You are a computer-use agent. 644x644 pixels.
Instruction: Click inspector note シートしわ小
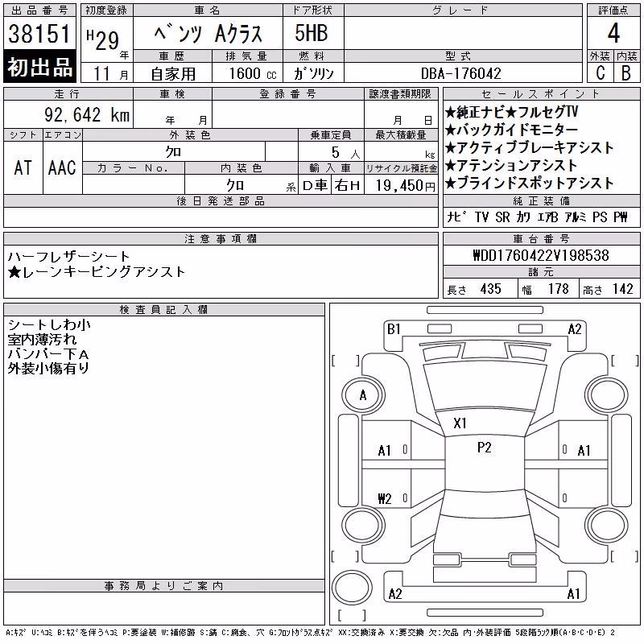[x=49, y=325]
